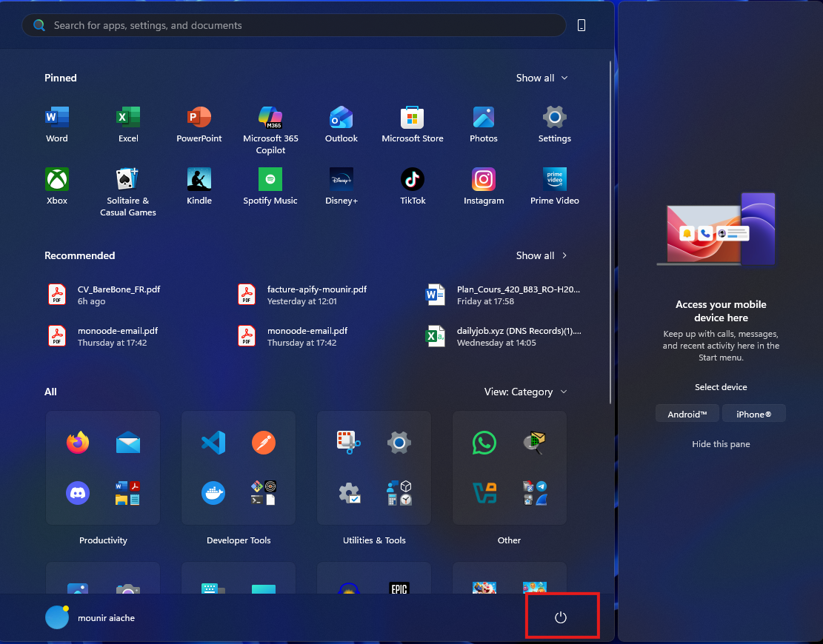Image resolution: width=823 pixels, height=644 pixels.
Task: Open Settings gear in Utilities & Tools group
Action: tap(399, 443)
